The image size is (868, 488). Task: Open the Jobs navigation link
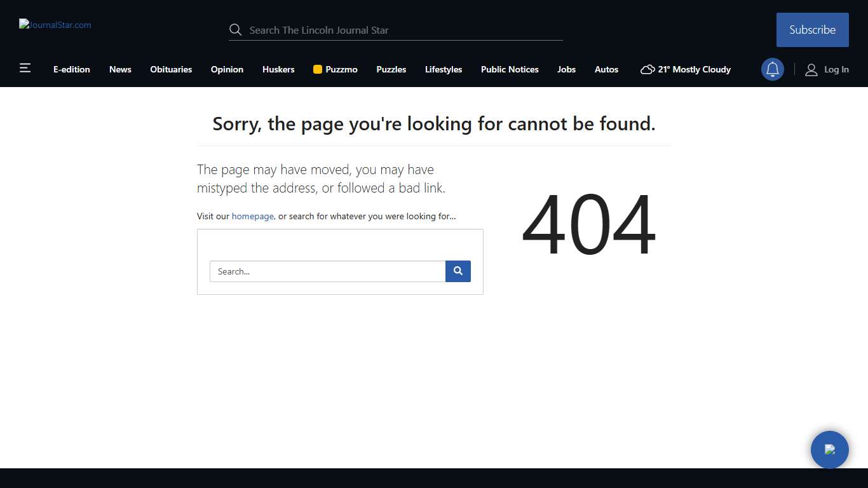click(566, 69)
